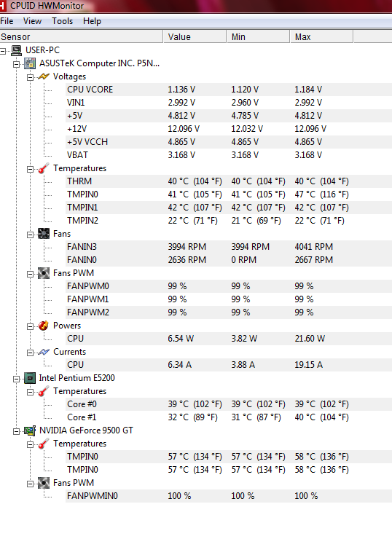This screenshot has width=392, height=539.
Task: Click the NVIDIA GeForce 9500 GT card icon
Action: point(30,430)
